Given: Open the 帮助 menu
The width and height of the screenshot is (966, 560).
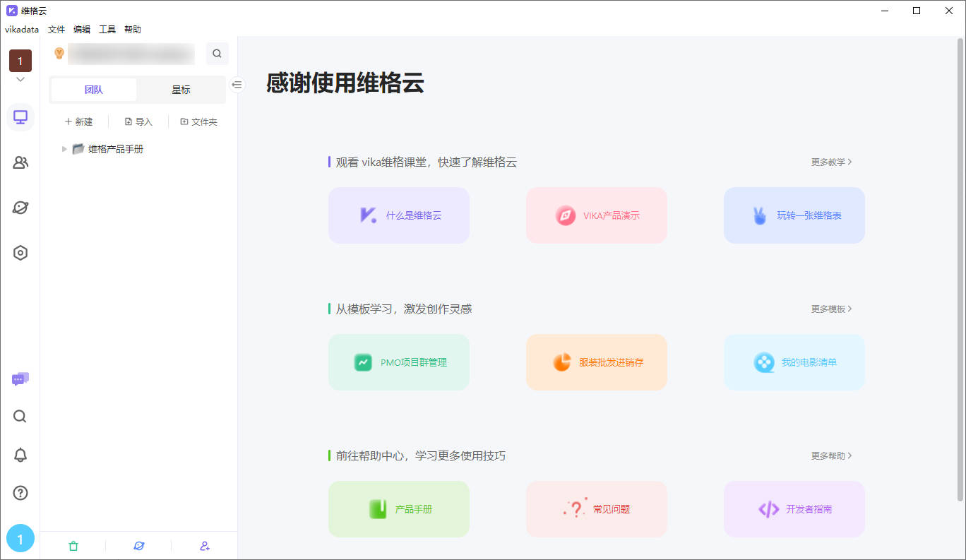Looking at the screenshot, I should click(x=133, y=30).
